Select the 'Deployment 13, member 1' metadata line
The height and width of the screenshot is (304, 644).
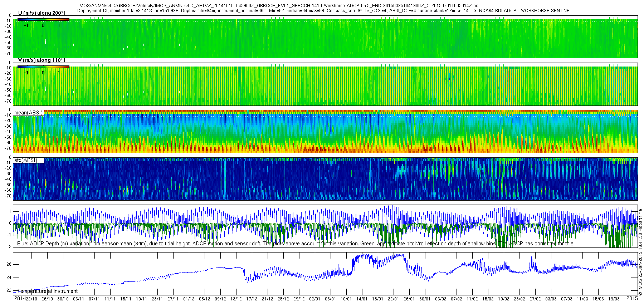pos(325,11)
